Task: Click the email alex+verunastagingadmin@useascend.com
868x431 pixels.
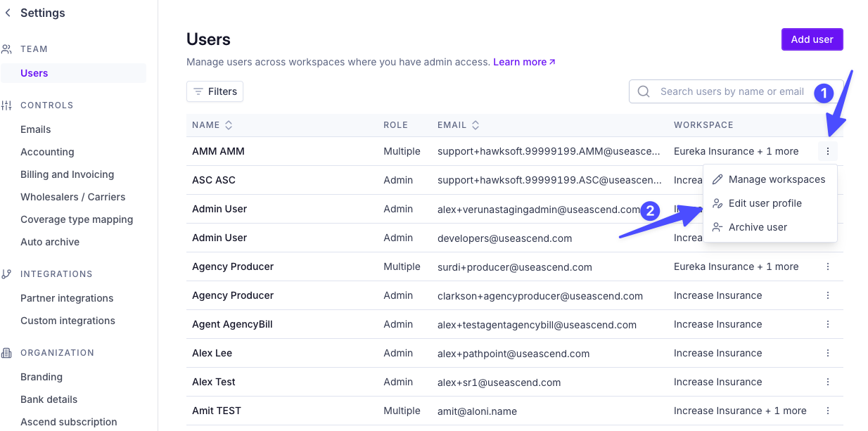Action: point(539,209)
